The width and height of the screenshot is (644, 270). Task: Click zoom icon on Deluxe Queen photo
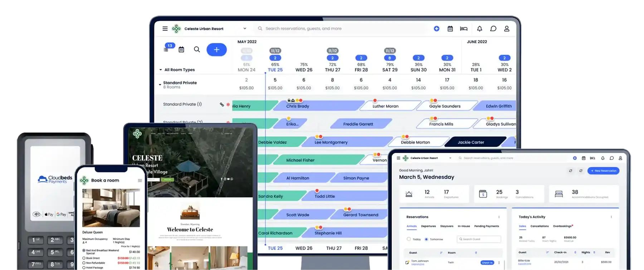84,191
